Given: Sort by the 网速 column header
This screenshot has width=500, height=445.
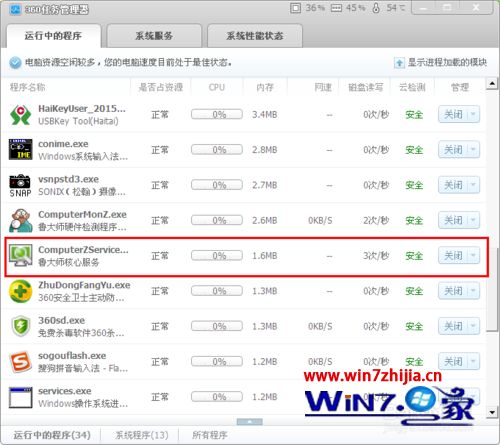Looking at the screenshot, I should pos(323,87).
